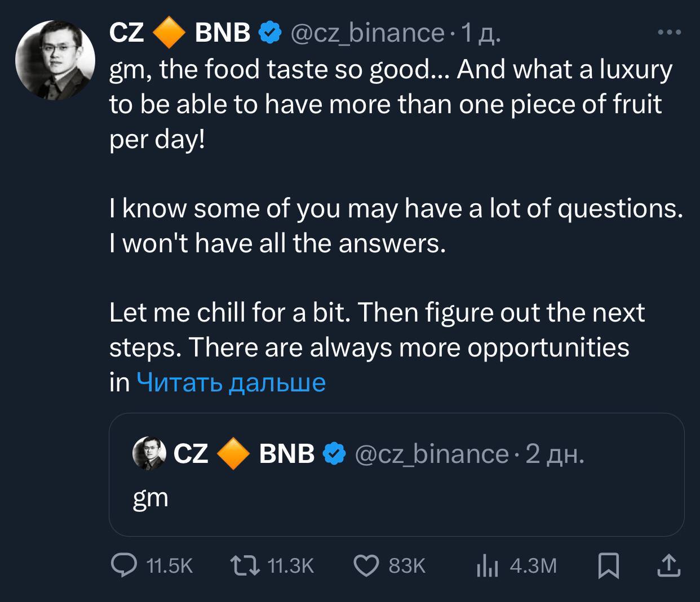Click the 83K likes count
Viewport: 700px width, 602px height.
407,566
